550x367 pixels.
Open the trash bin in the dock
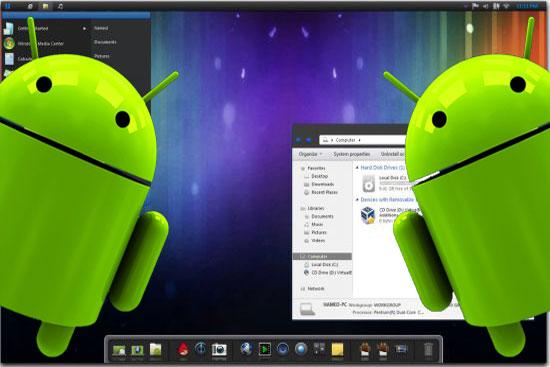[x=428, y=349]
